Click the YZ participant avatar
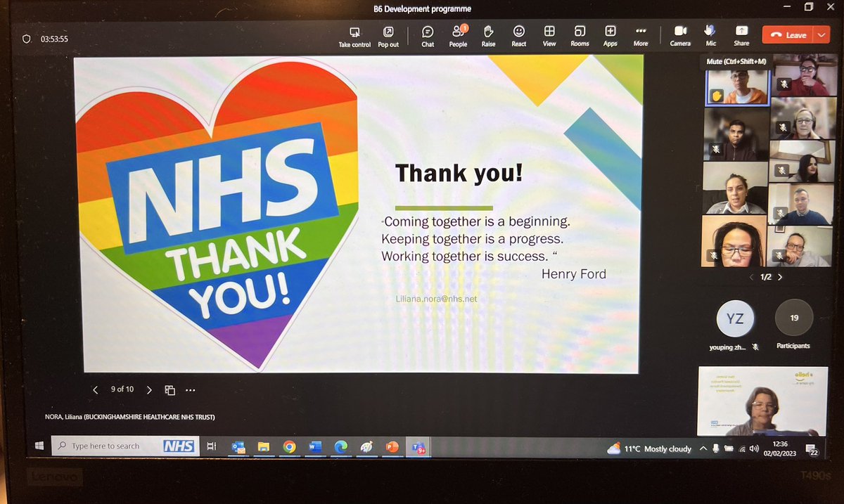Screen dimensions: 844x504 pyautogui.click(x=735, y=319)
